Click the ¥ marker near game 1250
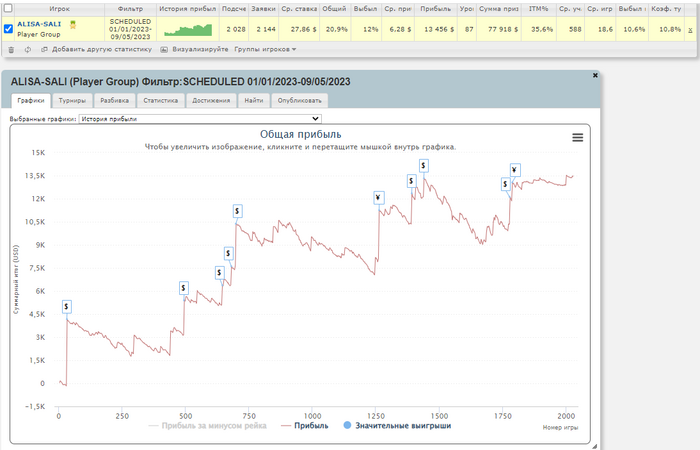Screen dimensions: 700x450 pyautogui.click(x=379, y=198)
